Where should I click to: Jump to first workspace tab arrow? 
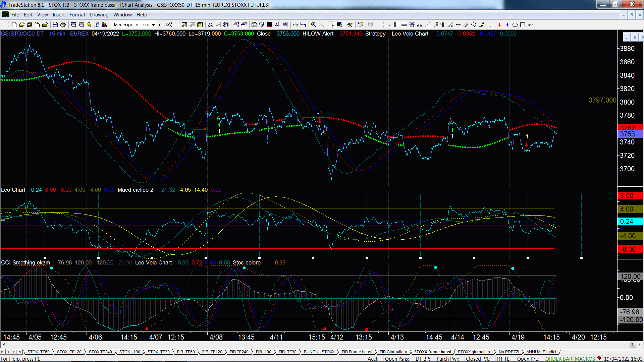click(x=3, y=352)
